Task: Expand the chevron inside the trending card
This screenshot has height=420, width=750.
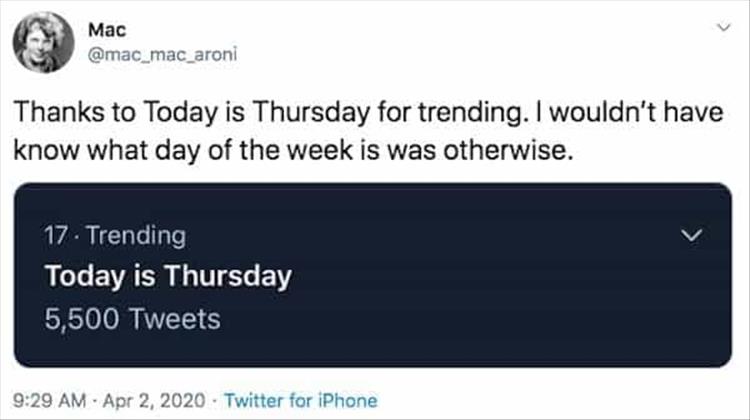Action: click(692, 235)
